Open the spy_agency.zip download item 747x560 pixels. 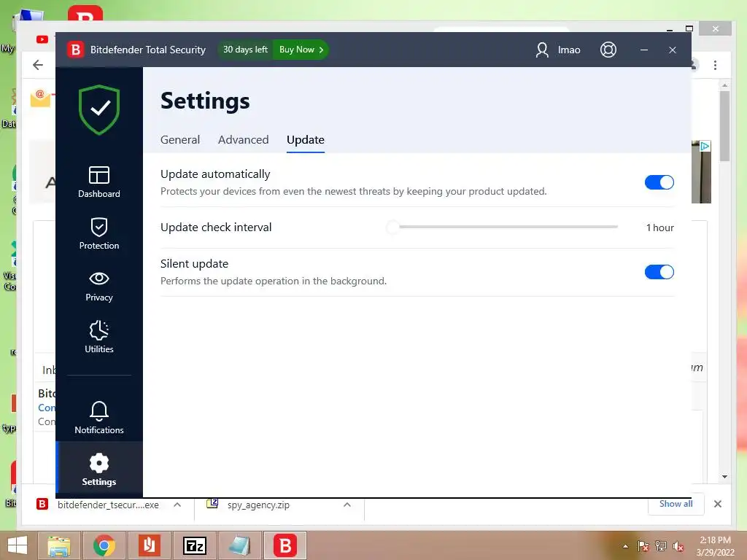pyautogui.click(x=258, y=505)
